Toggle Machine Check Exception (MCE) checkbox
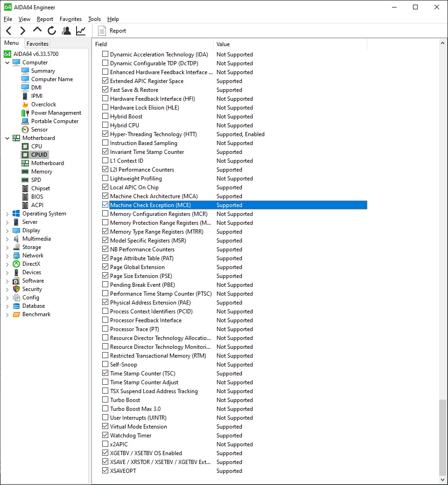This screenshot has width=448, height=485. 105,205
